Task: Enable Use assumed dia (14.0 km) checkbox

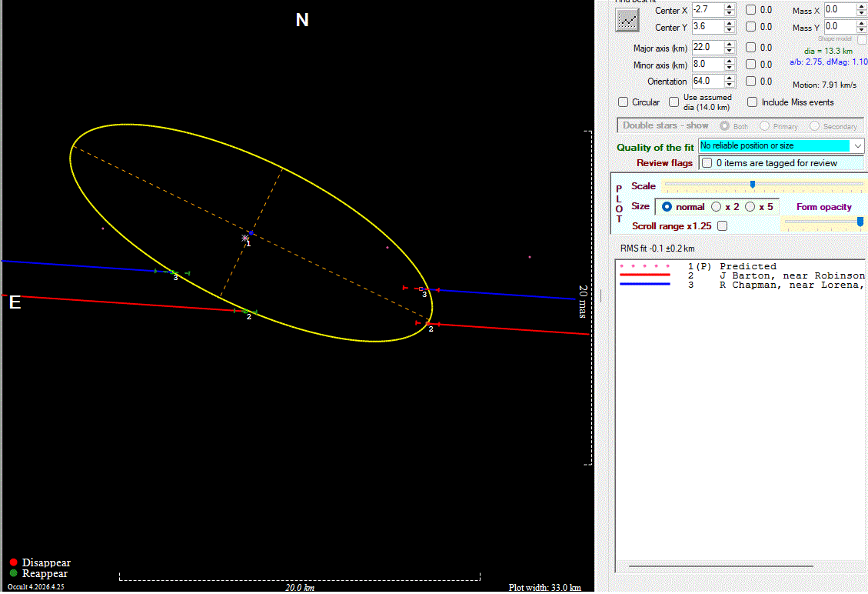Action: (x=673, y=102)
